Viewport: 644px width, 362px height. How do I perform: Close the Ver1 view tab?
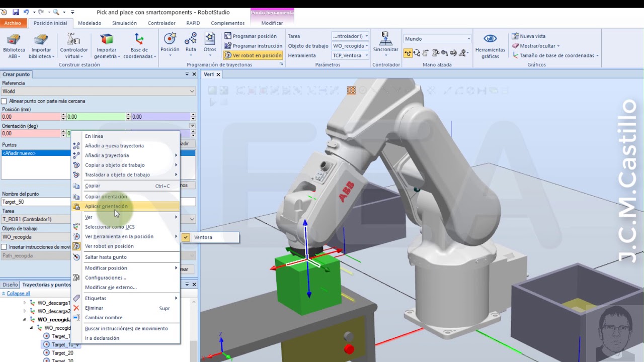tap(218, 74)
